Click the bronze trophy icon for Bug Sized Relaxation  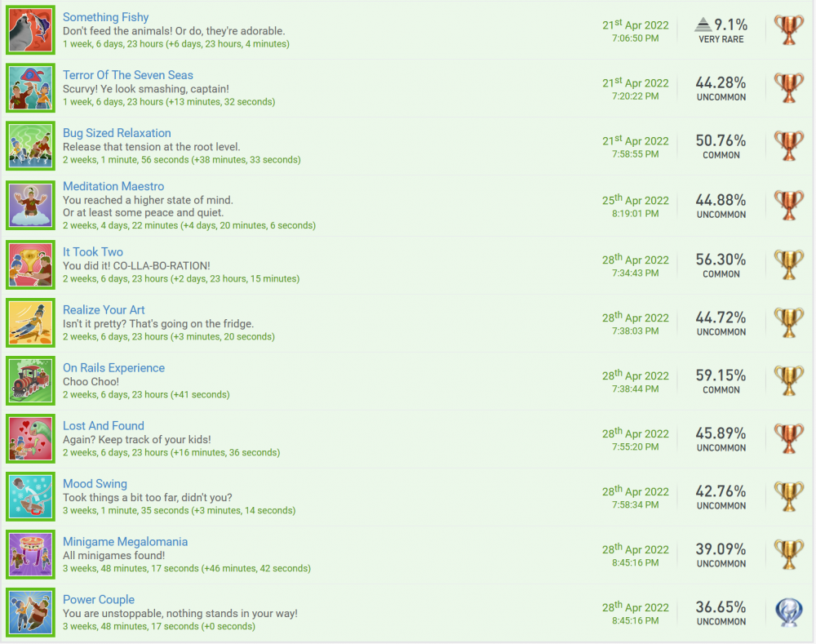[788, 146]
